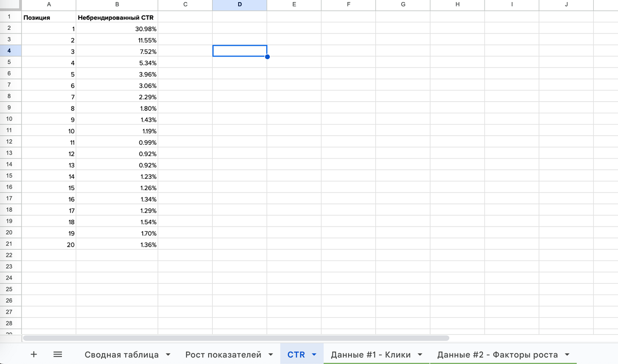Open dropdown arrow on Сводная таблица tab
This screenshot has width=618, height=364.
click(168, 355)
